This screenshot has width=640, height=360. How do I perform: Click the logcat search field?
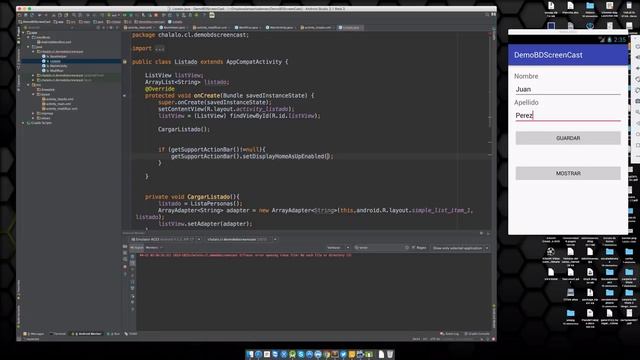pyautogui.click(x=381, y=248)
